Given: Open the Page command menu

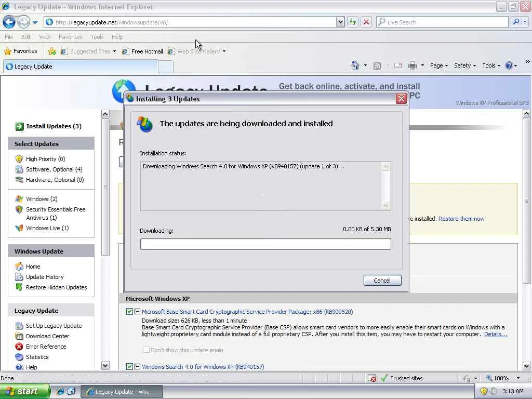Looking at the screenshot, I should (438, 65).
